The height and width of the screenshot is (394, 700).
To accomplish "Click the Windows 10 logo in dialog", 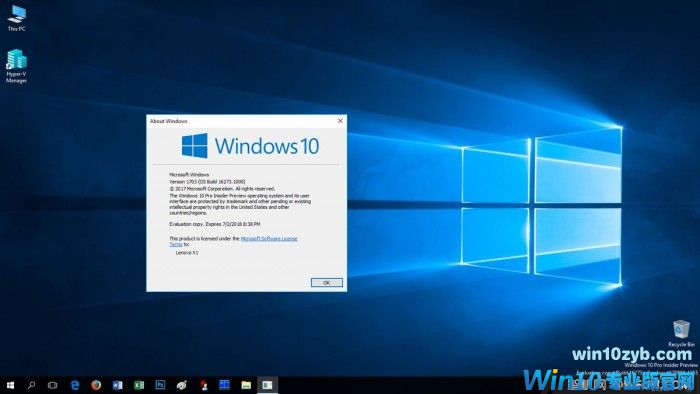I will (x=250, y=145).
